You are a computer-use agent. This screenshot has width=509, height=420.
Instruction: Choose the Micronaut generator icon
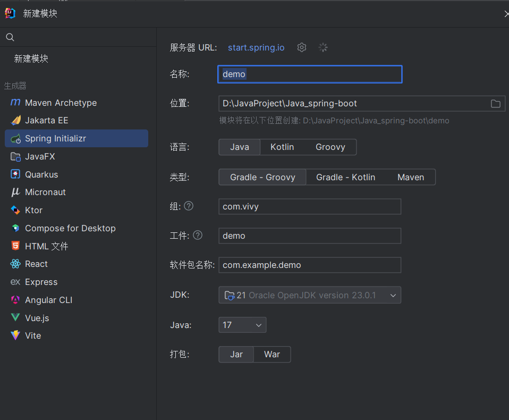[x=15, y=192]
